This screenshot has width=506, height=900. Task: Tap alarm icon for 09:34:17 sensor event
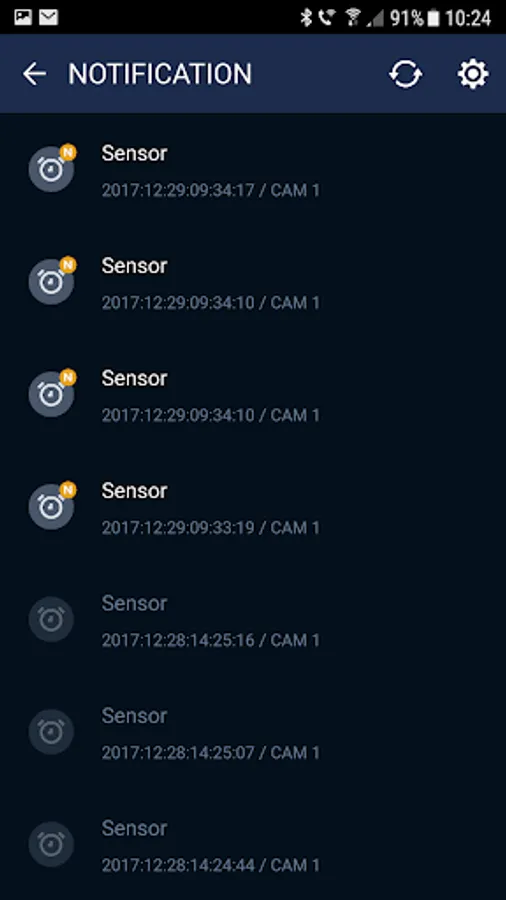(x=51, y=169)
